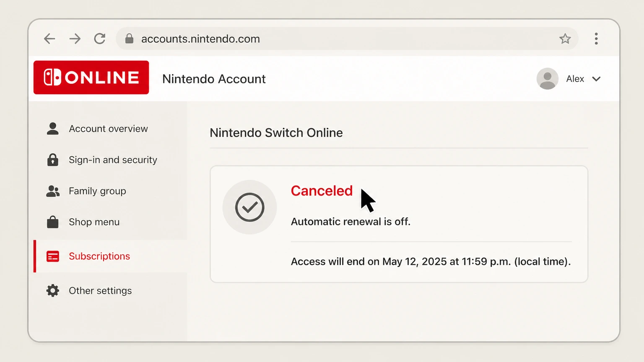The height and width of the screenshot is (362, 644).
Task: Click the browser forward arrow
Action: point(75,39)
